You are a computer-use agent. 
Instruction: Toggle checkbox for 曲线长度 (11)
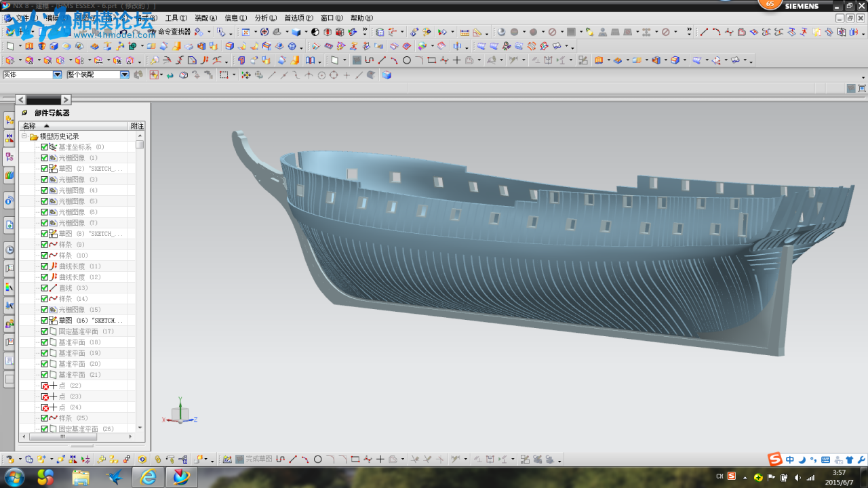(45, 266)
